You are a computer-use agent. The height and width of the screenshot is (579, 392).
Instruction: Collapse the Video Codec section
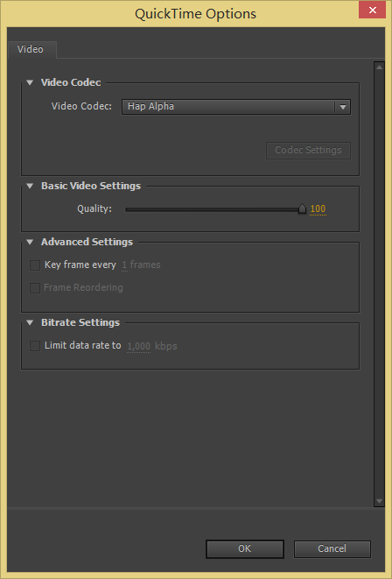tap(30, 82)
